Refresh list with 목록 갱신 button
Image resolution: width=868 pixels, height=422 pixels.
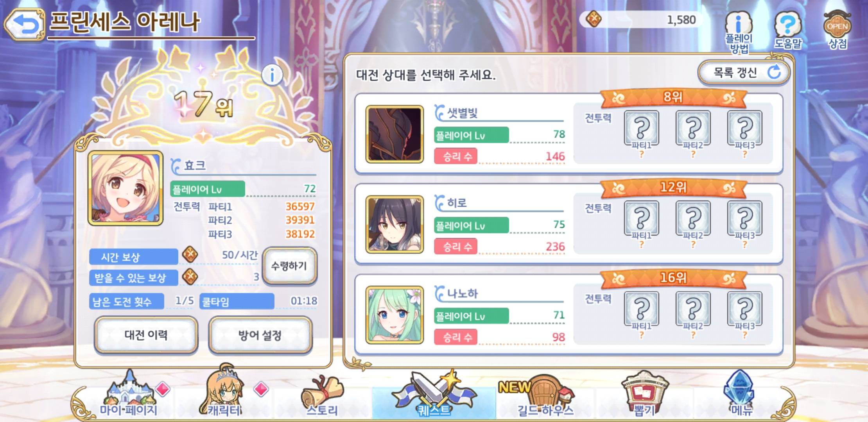744,72
